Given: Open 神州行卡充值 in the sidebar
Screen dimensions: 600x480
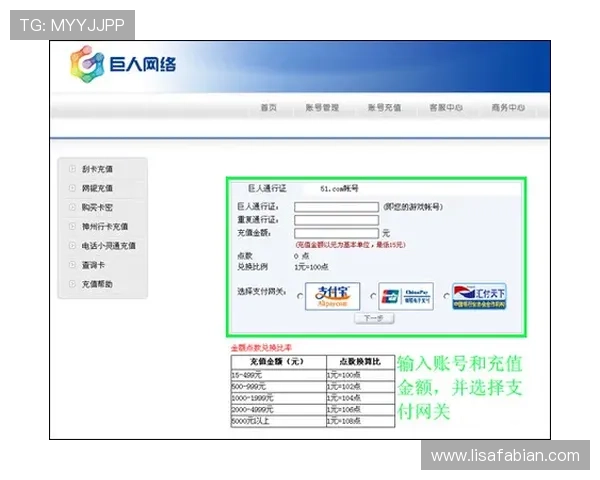Looking at the screenshot, I should click(x=105, y=227).
